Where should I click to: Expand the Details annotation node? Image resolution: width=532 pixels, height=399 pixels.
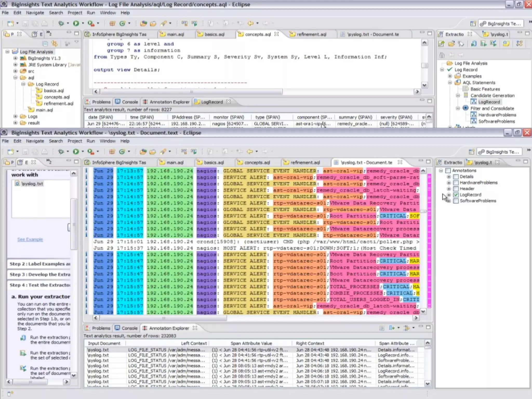point(449,177)
